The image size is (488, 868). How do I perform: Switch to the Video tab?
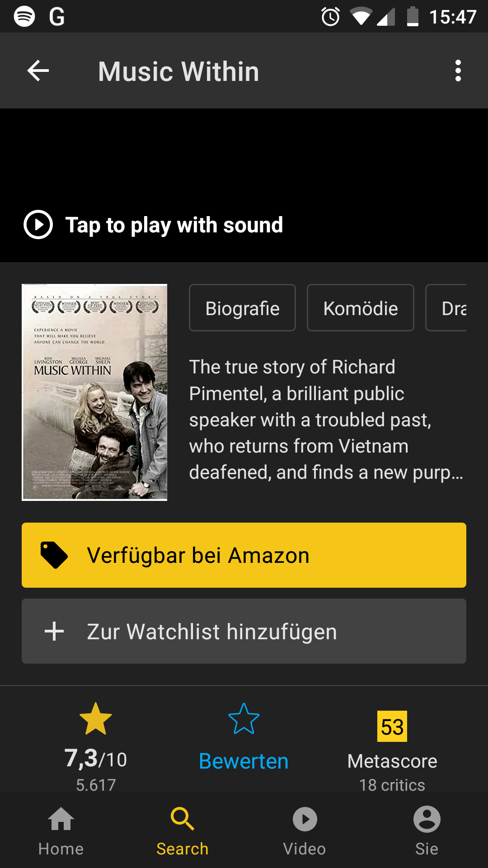[305, 831]
